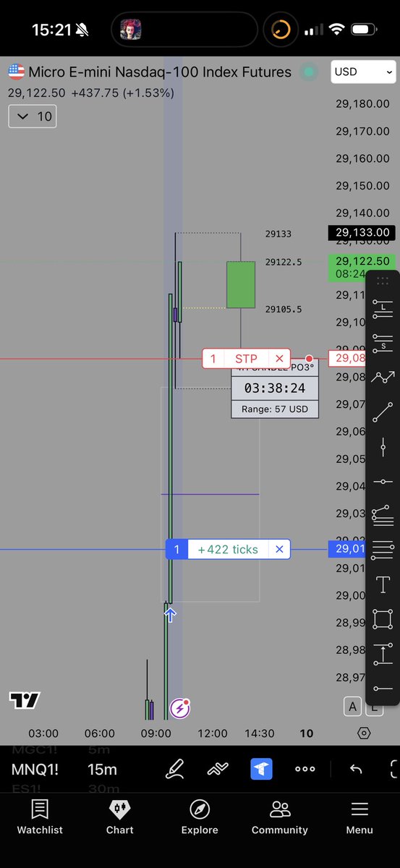Tap the 29122.5 candle annotation

tap(284, 262)
